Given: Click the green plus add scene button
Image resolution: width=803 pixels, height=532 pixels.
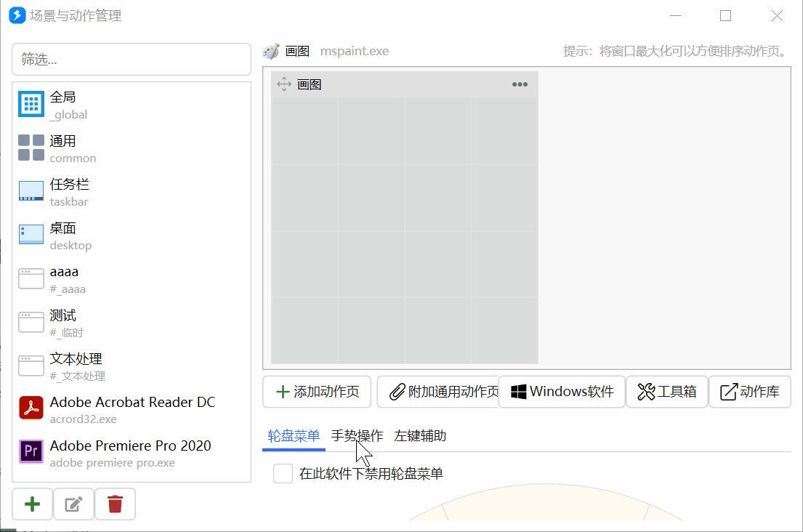Looking at the screenshot, I should pos(32,504).
